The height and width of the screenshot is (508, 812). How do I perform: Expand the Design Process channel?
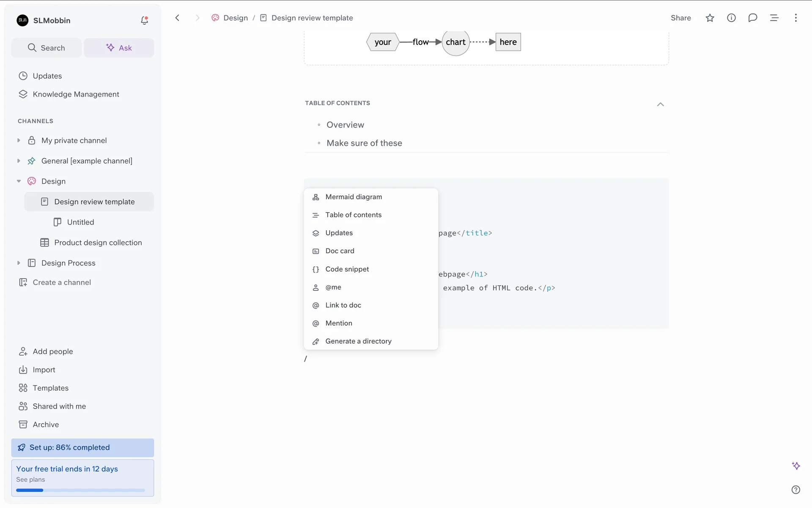19,263
